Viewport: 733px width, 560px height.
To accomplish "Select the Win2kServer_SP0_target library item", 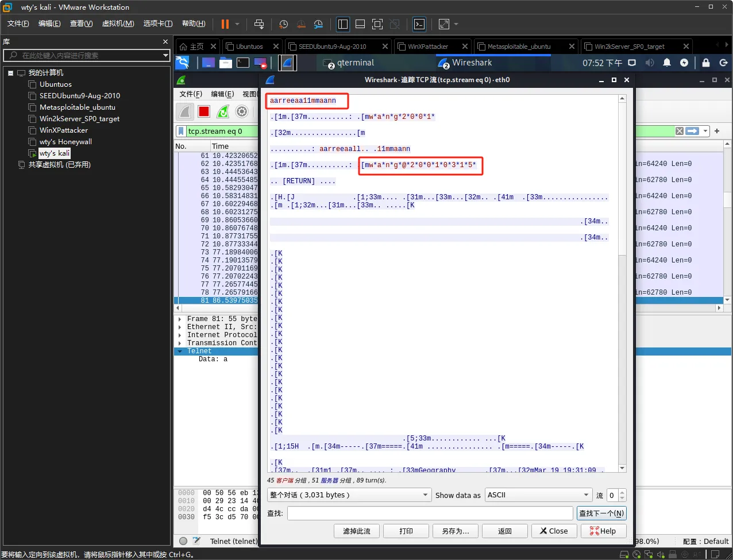I will pyautogui.click(x=79, y=119).
